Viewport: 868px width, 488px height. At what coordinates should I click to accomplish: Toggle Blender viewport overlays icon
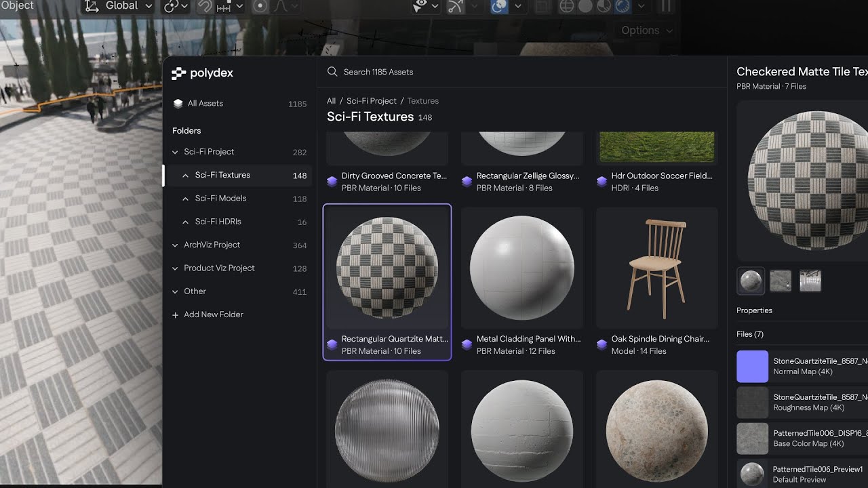click(499, 6)
